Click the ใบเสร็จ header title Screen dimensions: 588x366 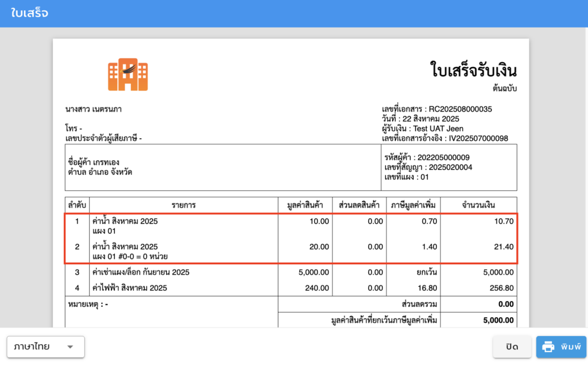point(29,13)
